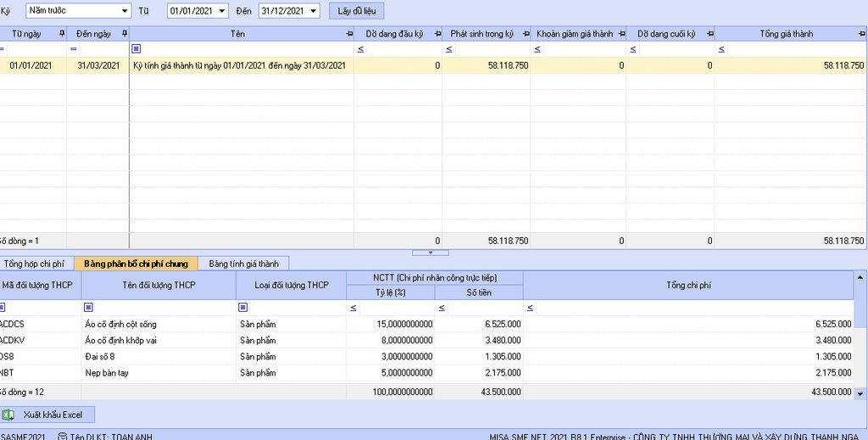
Task: Pin the Tổng giá thành column
Action: click(861, 34)
